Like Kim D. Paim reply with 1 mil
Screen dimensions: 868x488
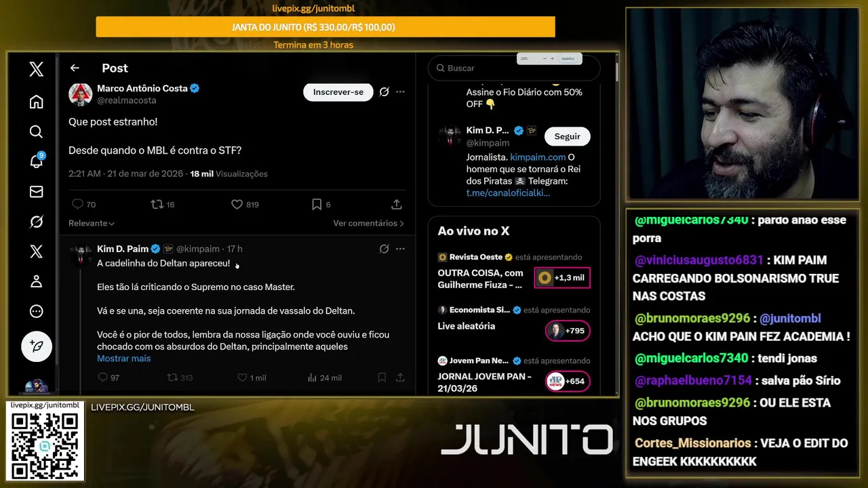point(252,378)
